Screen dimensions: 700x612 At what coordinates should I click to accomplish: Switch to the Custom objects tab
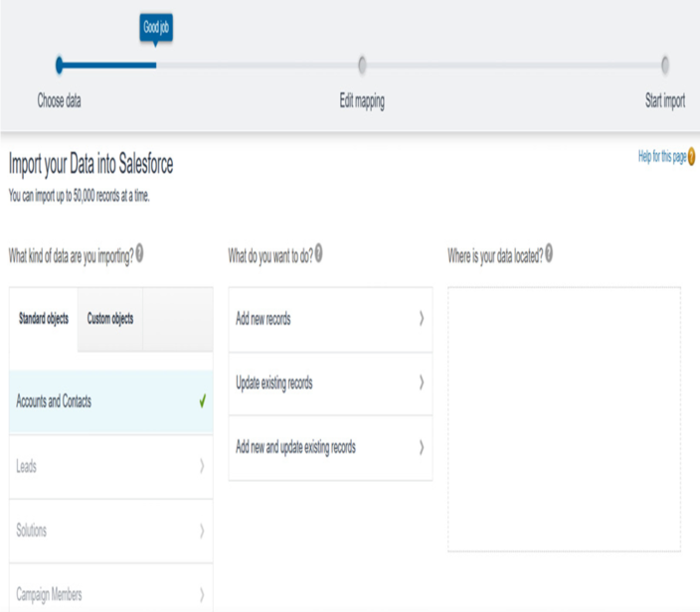click(110, 319)
